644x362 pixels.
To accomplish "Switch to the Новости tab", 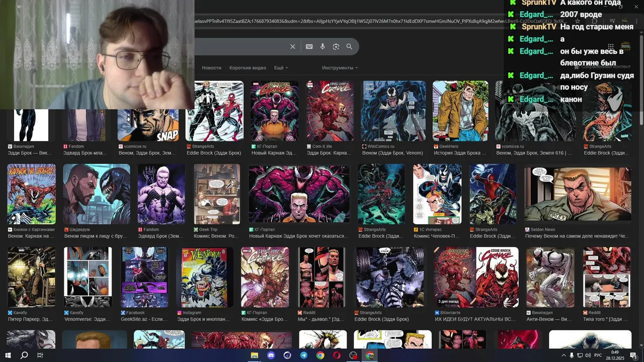I will [x=211, y=68].
